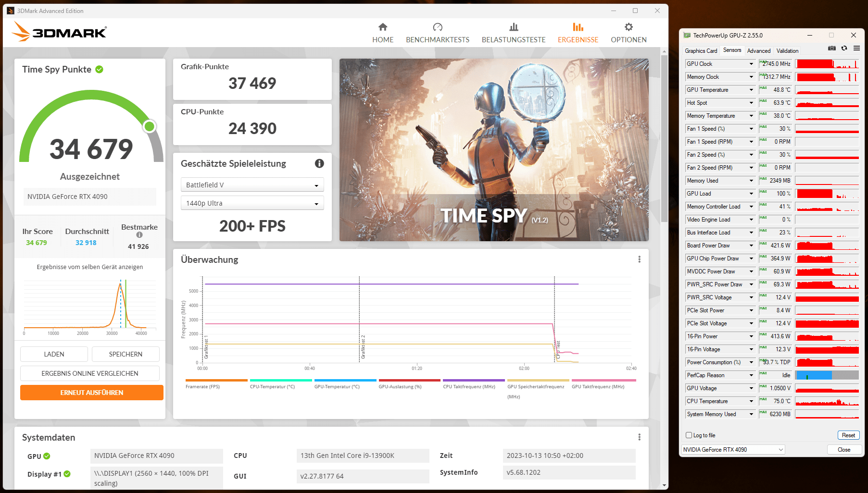868x493 pixels.
Task: Open the Überwachung three-dot menu
Action: pyautogui.click(x=639, y=259)
